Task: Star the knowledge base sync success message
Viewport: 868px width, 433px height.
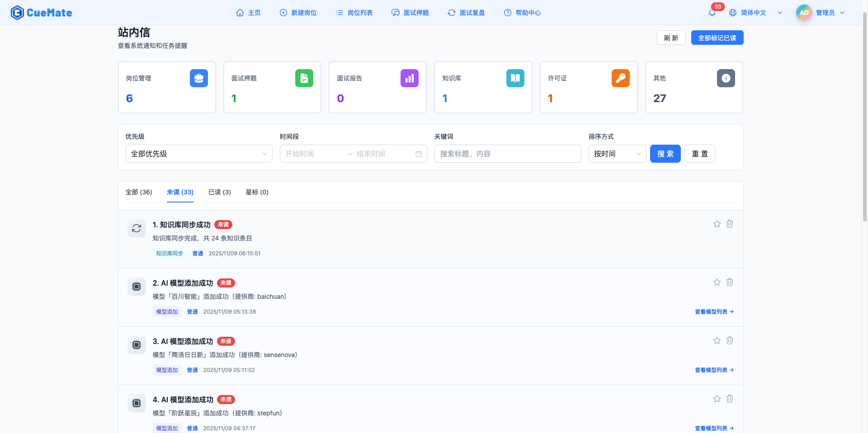Action: [717, 224]
